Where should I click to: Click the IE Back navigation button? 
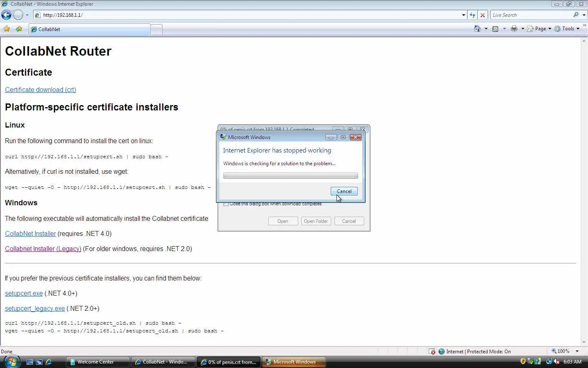6,15
